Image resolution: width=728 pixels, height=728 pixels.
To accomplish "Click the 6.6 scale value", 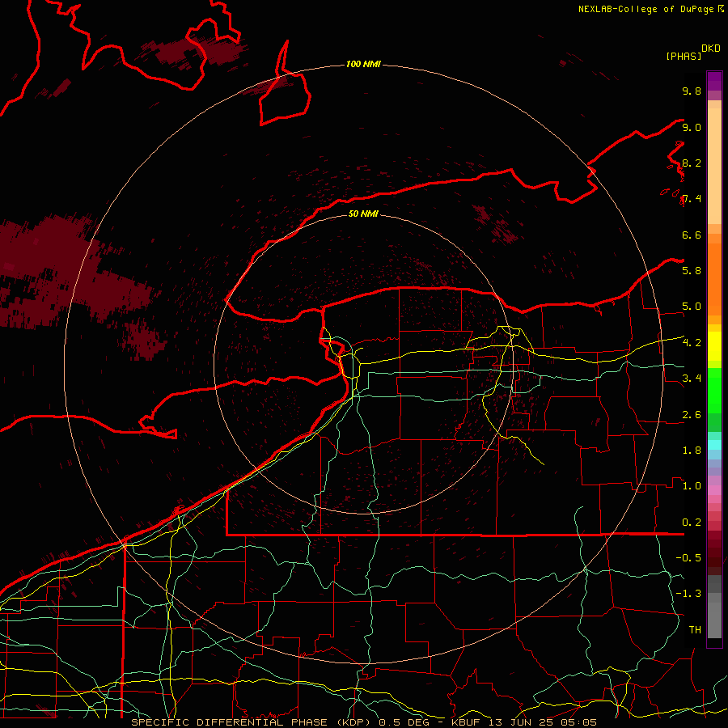I will pos(692,235).
